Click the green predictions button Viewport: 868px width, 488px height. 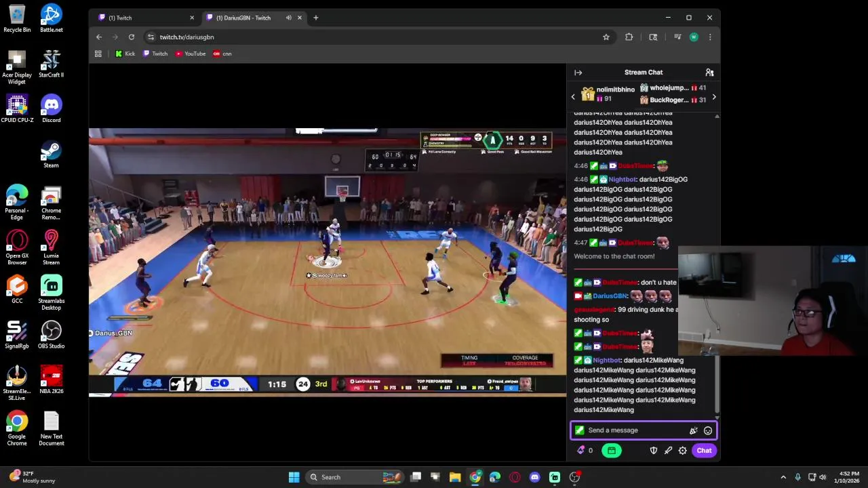pyautogui.click(x=611, y=451)
